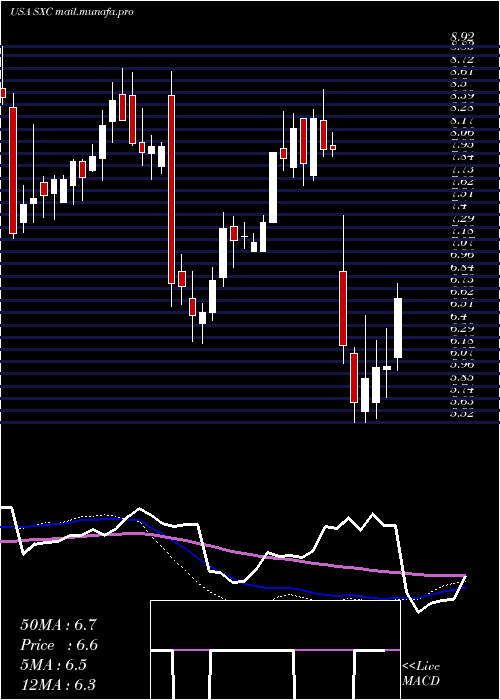Image resolution: width=500 pixels, height=700 pixels.
Task: Click the USA SXC mail.munafa.pro chart title
Action: 72,12
